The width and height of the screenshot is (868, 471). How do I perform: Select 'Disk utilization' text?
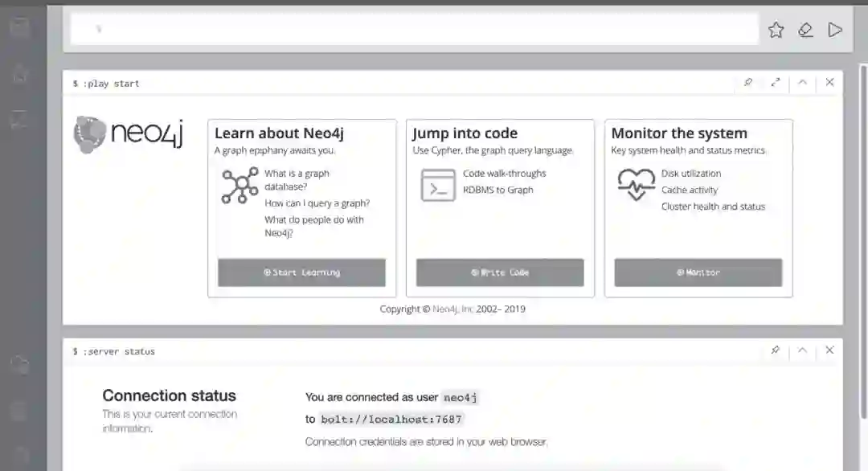691,174
